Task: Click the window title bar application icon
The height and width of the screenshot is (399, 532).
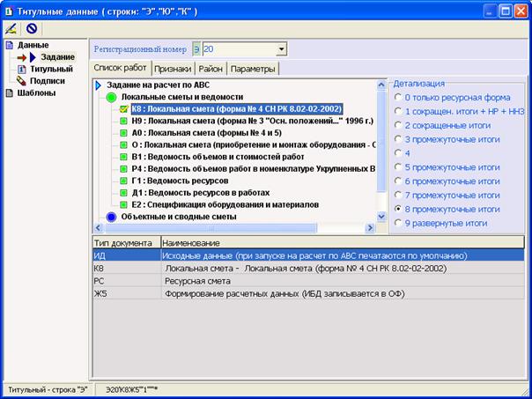Action: 10,11
